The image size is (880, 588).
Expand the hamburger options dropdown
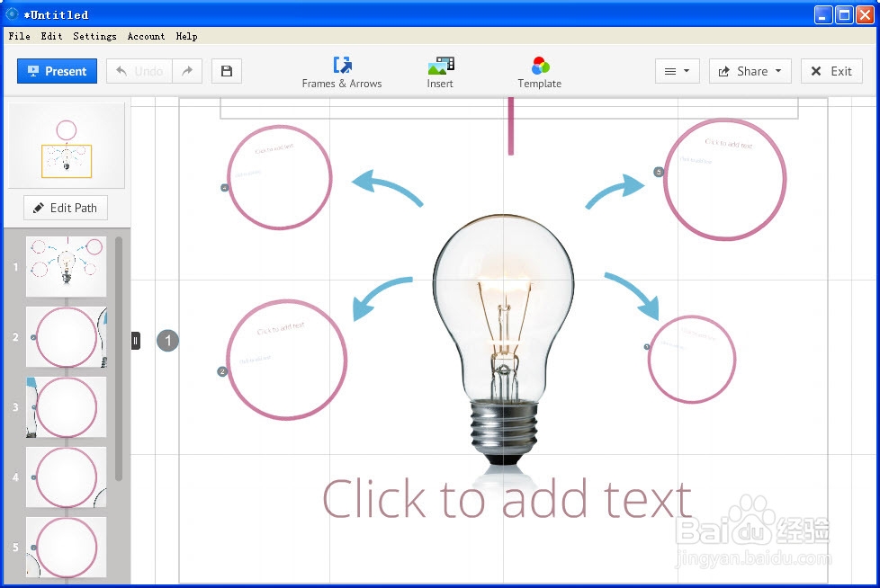point(677,71)
